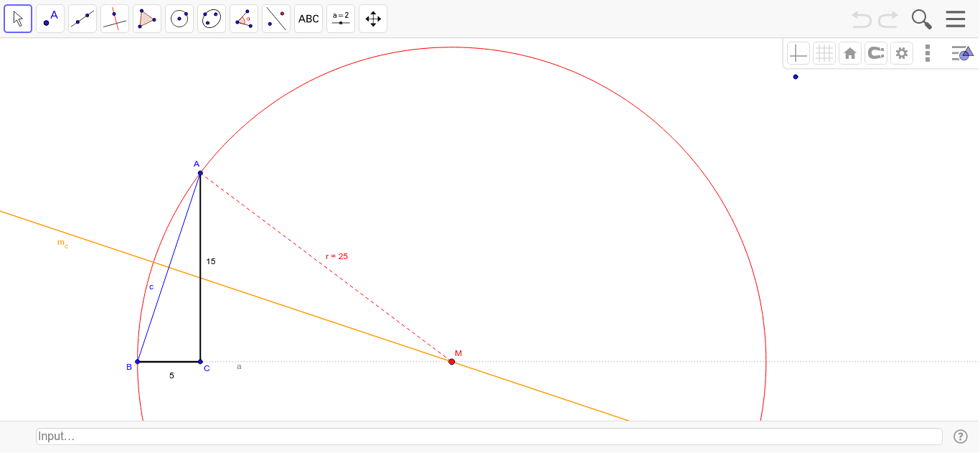Viewport: 980px width, 453px height.
Task: Select the Perpendicular Line tool
Action: coord(115,19)
